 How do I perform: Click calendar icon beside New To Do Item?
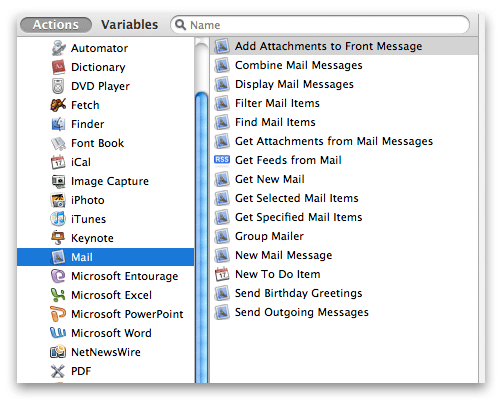222,274
